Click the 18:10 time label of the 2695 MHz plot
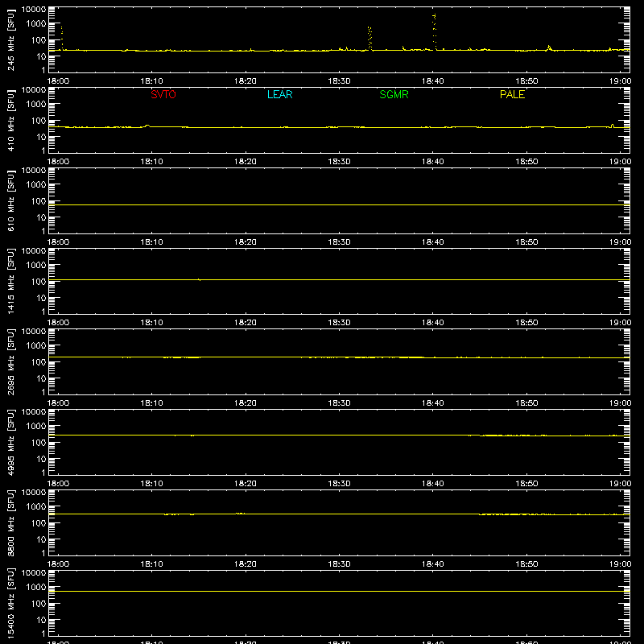The width and height of the screenshot is (644, 644). point(151,403)
